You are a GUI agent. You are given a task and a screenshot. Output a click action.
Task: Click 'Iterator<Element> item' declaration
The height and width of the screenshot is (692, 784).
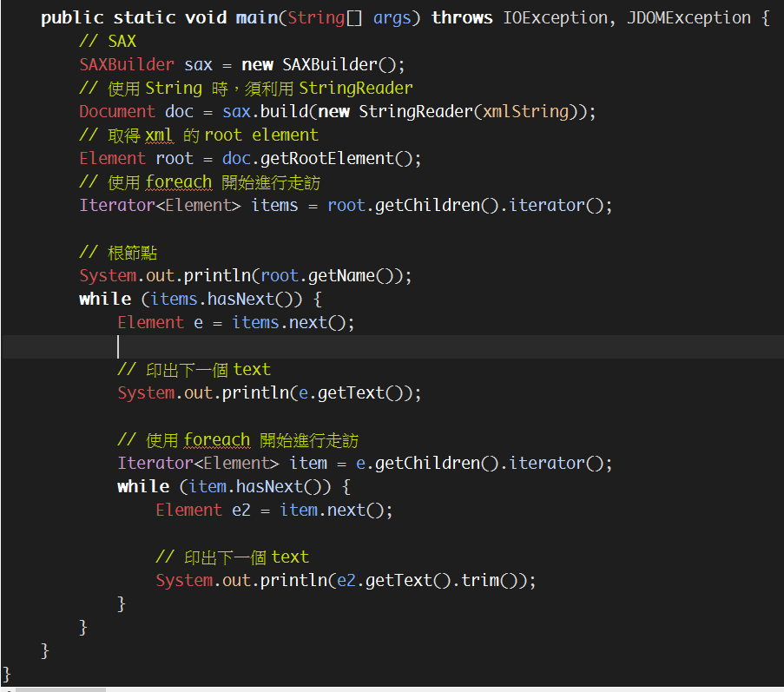222,464
